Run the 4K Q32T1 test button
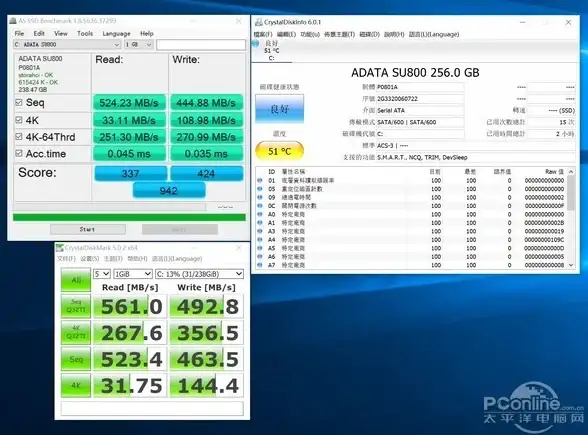The height and width of the screenshot is (435, 588). pos(76,332)
